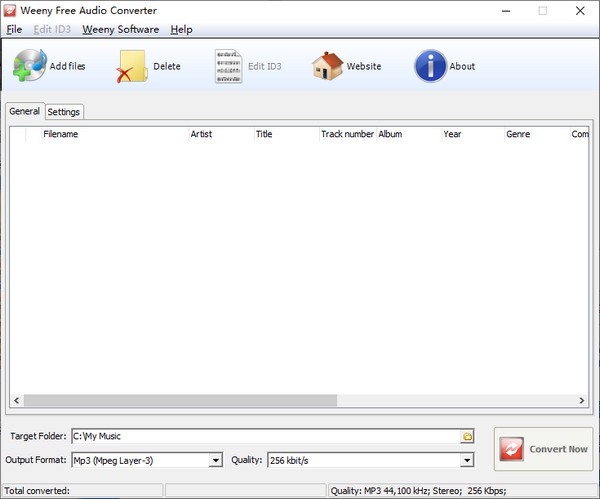Viewport: 600px width, 499px height.
Task: Open the Weeny Software menu
Action: point(120,29)
